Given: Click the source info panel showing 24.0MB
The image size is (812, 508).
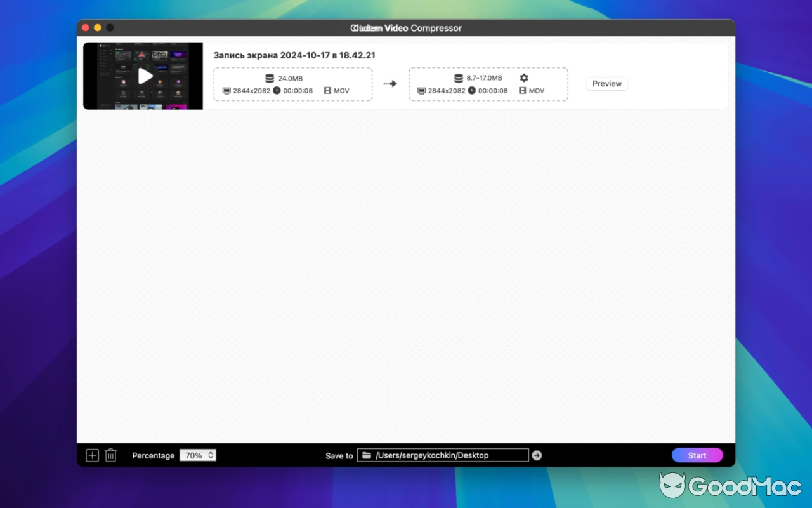Looking at the screenshot, I should pyautogui.click(x=292, y=83).
